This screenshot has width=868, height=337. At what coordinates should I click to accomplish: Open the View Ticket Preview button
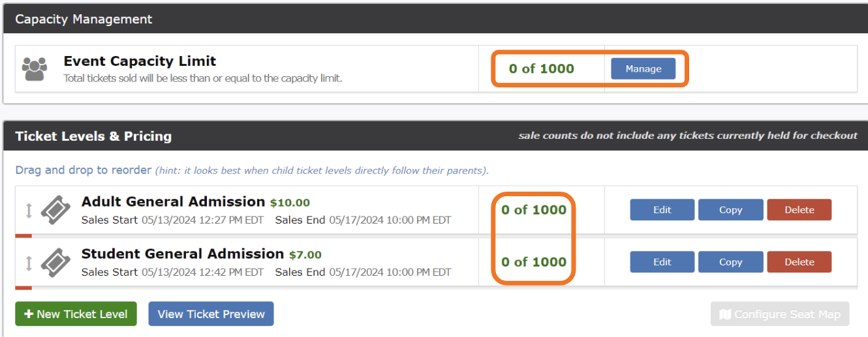[211, 314]
